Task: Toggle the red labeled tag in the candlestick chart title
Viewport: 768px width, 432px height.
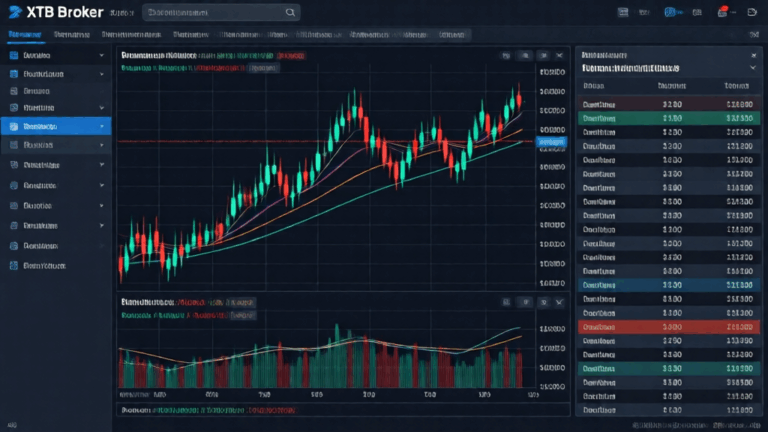Action: (x=291, y=55)
